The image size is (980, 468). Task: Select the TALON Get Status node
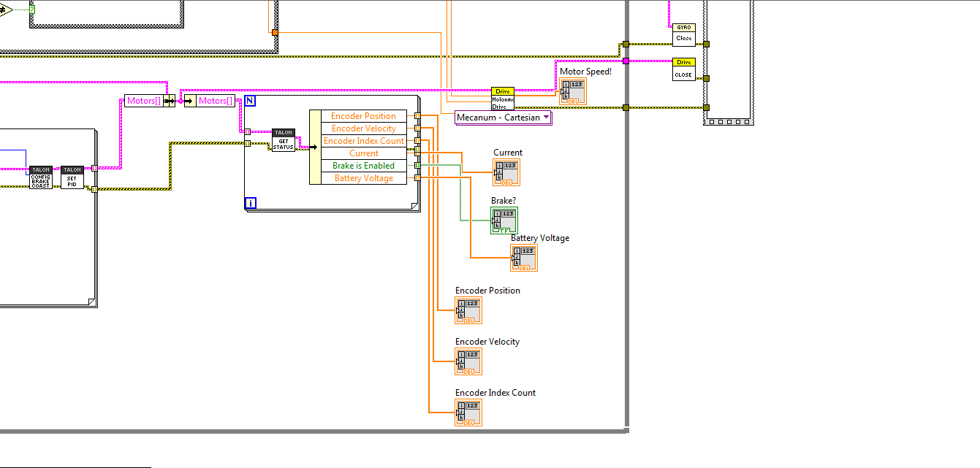pyautogui.click(x=284, y=139)
